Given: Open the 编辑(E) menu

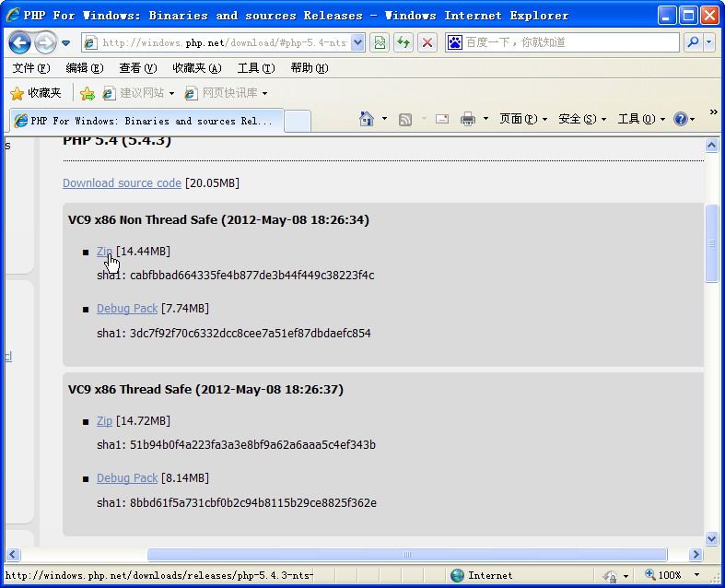Looking at the screenshot, I should [x=85, y=68].
